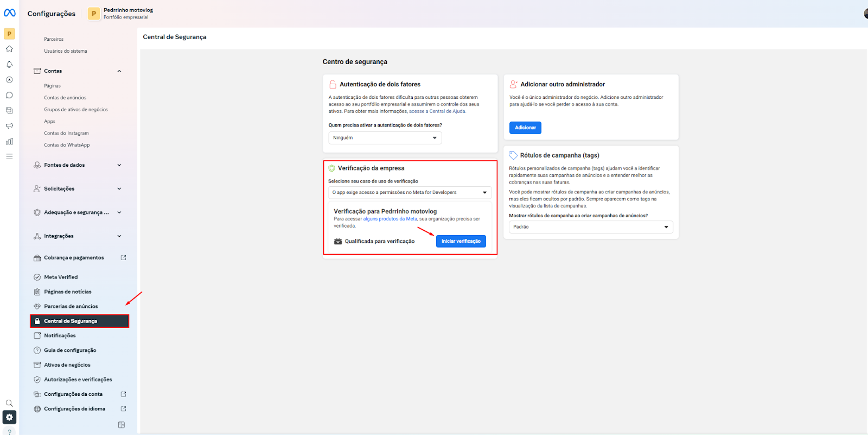Open notifications bell icon in left rail
Image resolution: width=868 pixels, height=435 pixels.
(x=9, y=65)
